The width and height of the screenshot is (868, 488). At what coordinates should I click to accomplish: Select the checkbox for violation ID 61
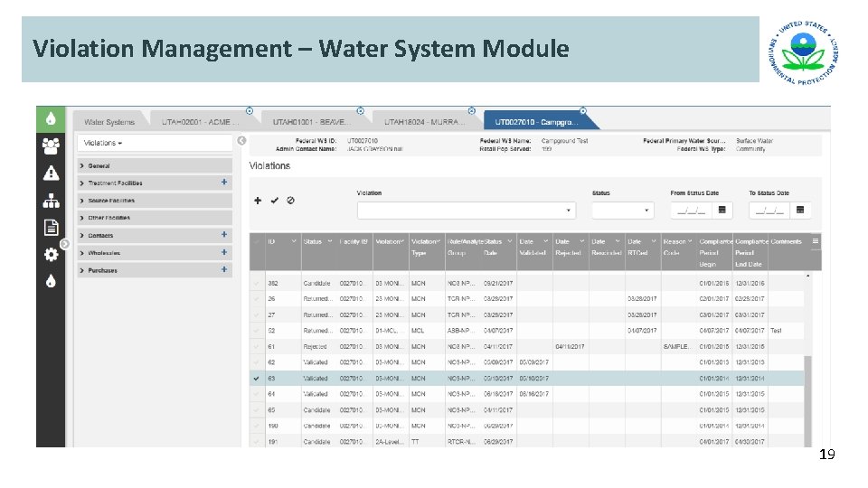coord(256,347)
